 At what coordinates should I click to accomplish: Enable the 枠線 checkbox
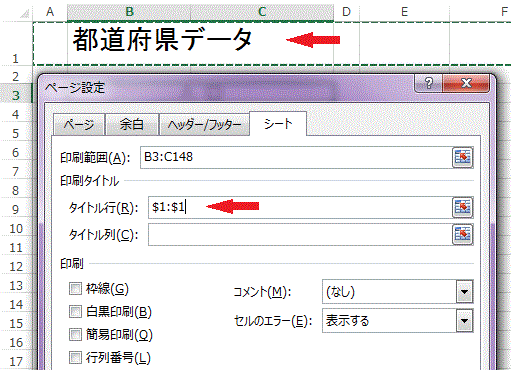point(75,289)
